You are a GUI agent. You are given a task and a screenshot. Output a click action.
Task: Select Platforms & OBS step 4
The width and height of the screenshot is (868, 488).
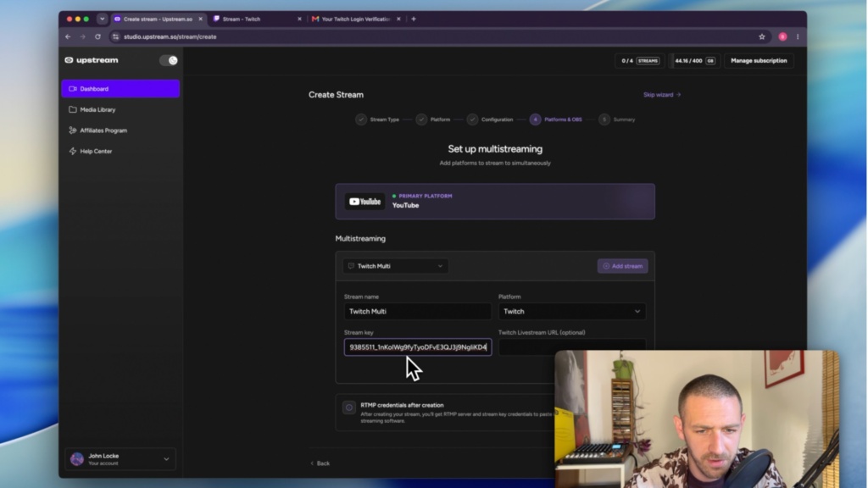pos(556,119)
